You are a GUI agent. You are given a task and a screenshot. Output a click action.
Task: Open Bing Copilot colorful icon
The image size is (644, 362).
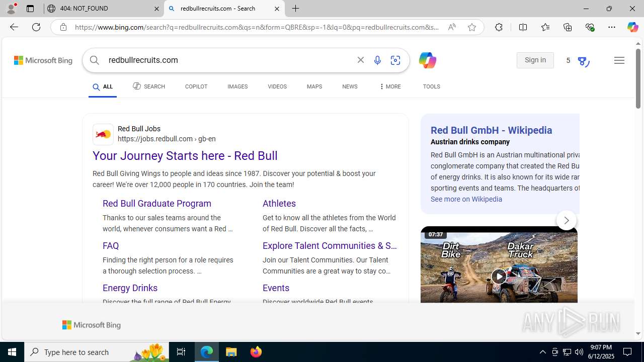(x=427, y=60)
